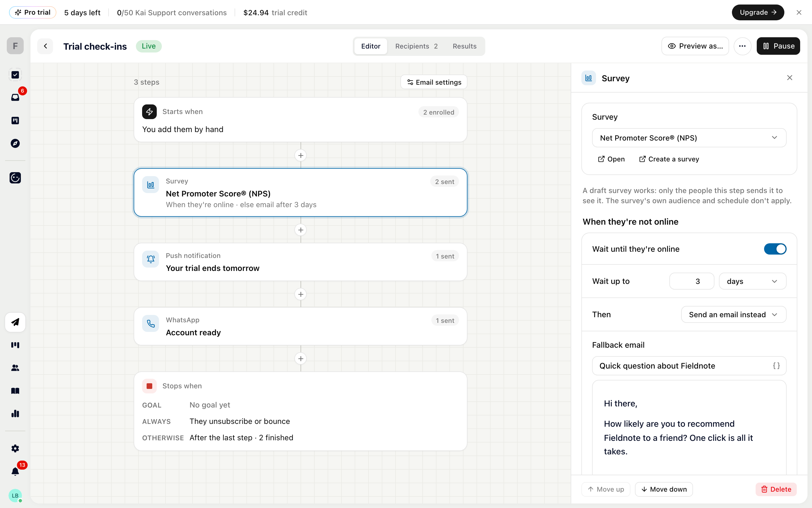812x508 pixels.
Task: Pause the Trial check-ins series
Action: point(778,46)
